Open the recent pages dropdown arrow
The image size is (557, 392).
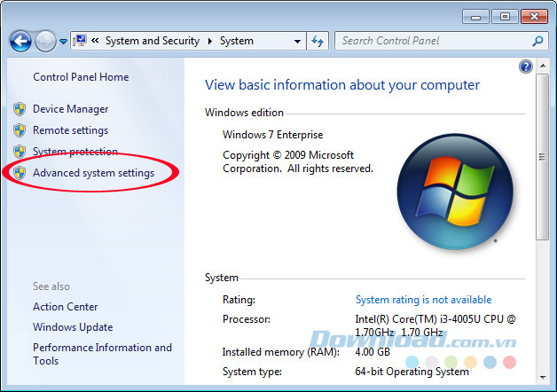click(63, 42)
